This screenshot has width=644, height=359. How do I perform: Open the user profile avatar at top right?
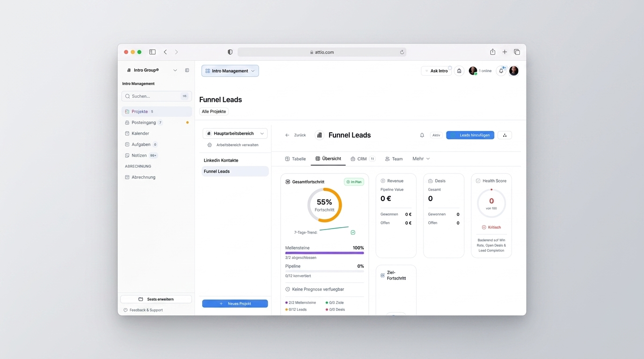coord(514,71)
